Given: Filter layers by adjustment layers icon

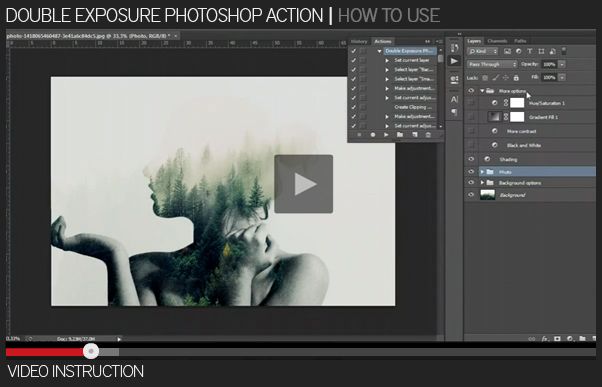Looking at the screenshot, I should point(518,51).
